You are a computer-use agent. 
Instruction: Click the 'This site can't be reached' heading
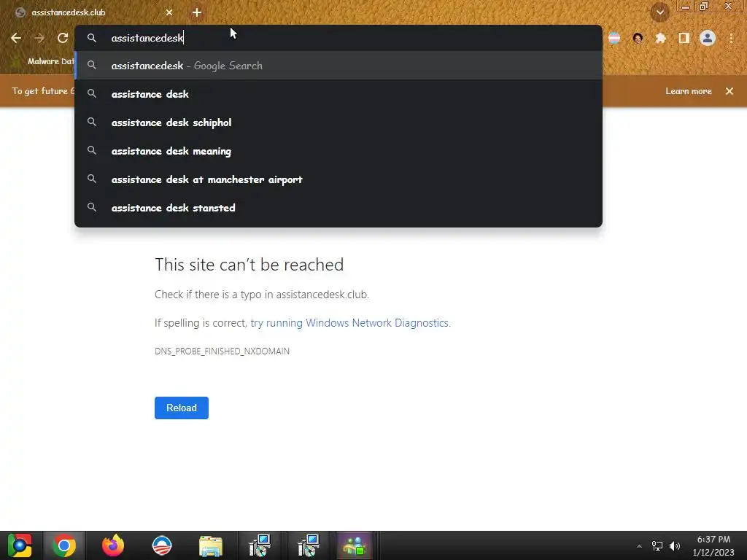pos(249,265)
